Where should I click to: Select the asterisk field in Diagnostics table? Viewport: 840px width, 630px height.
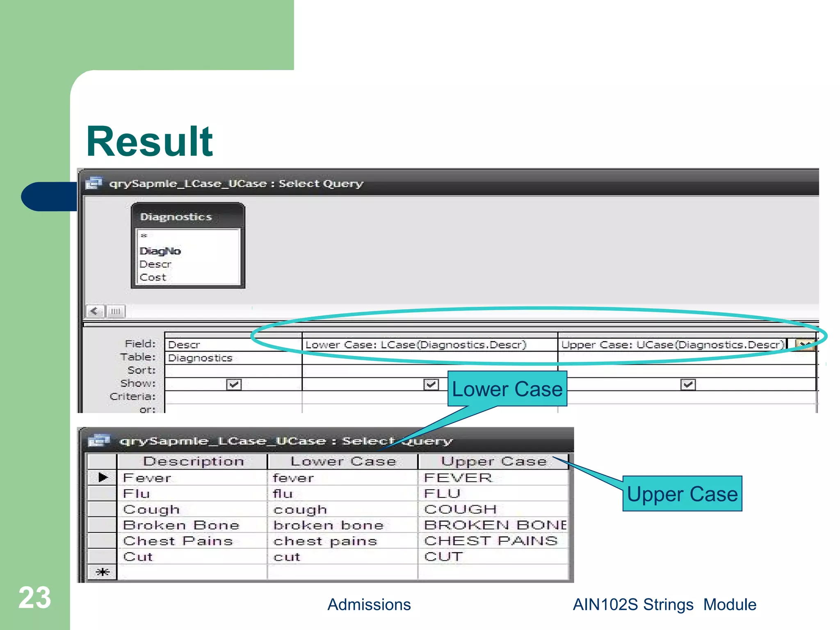[x=144, y=236]
